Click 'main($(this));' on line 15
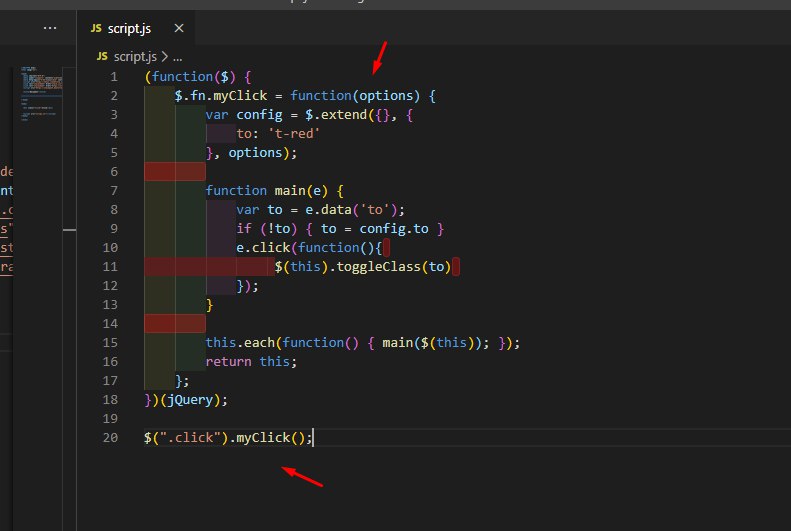The width and height of the screenshot is (791, 531). point(436,343)
